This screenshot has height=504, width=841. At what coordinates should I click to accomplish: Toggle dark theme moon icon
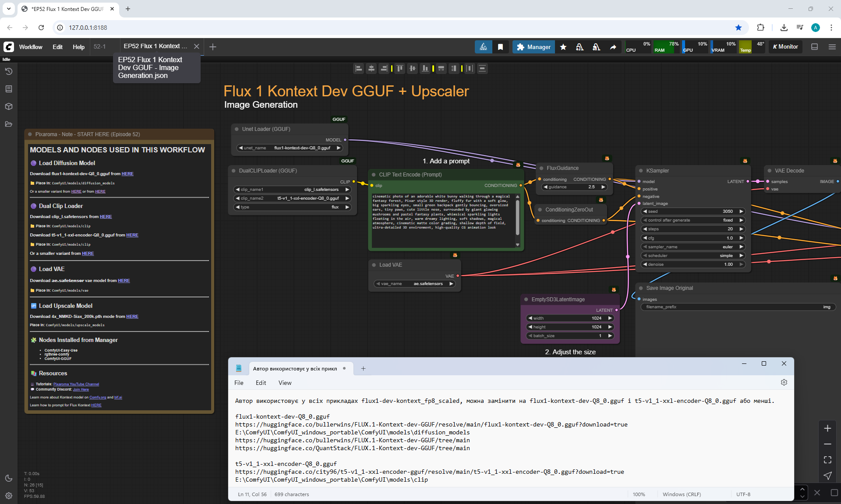click(x=9, y=478)
